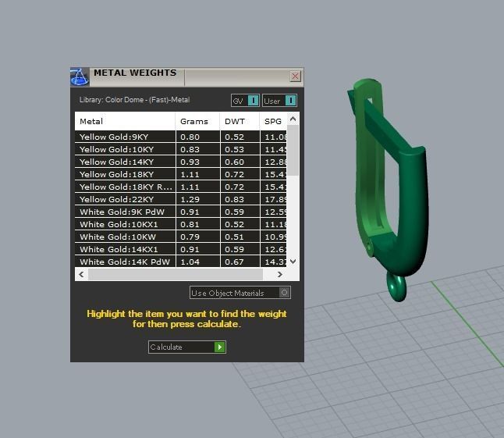Select the White Gold:14K PdW row
The width and height of the screenshot is (504, 438).
181,262
